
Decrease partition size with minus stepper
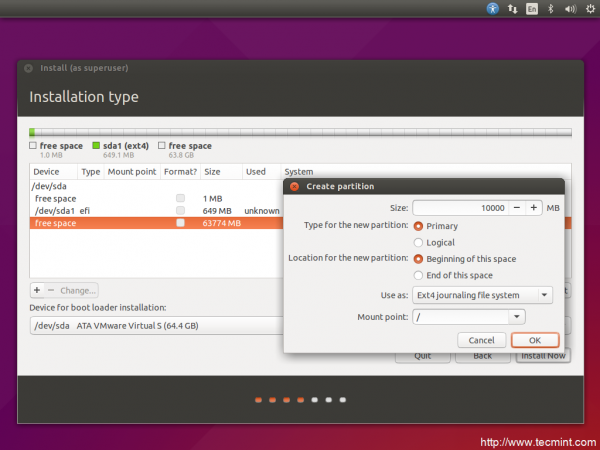click(x=516, y=207)
